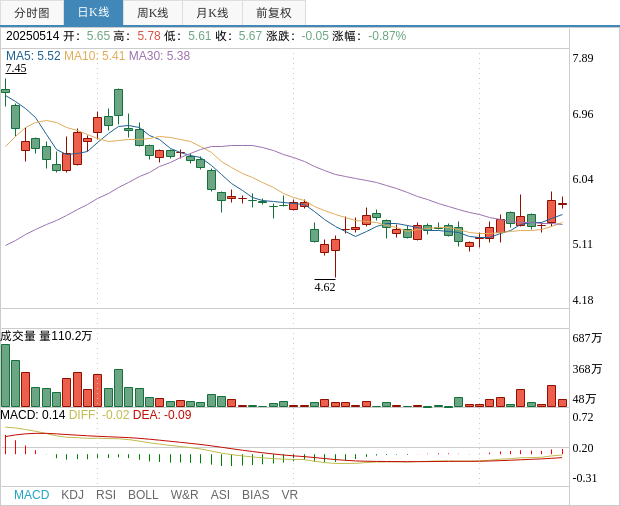
Task: Select the 日K线 tab
Action: [93, 13]
